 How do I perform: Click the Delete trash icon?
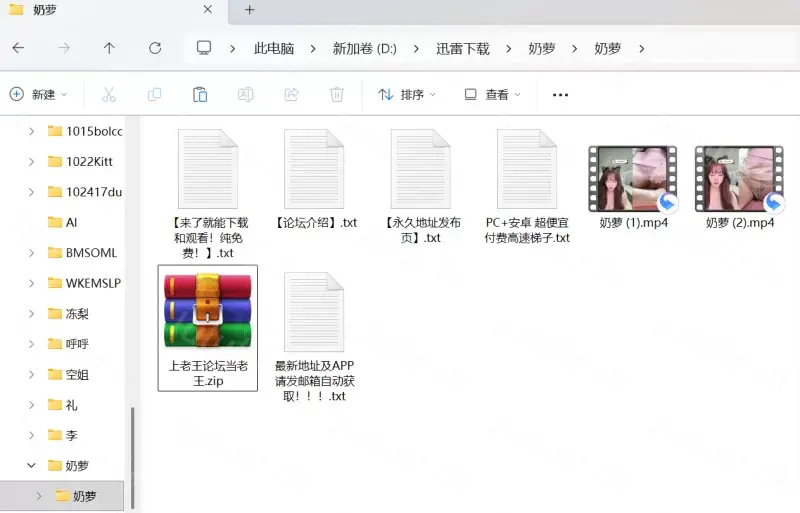[x=337, y=94]
